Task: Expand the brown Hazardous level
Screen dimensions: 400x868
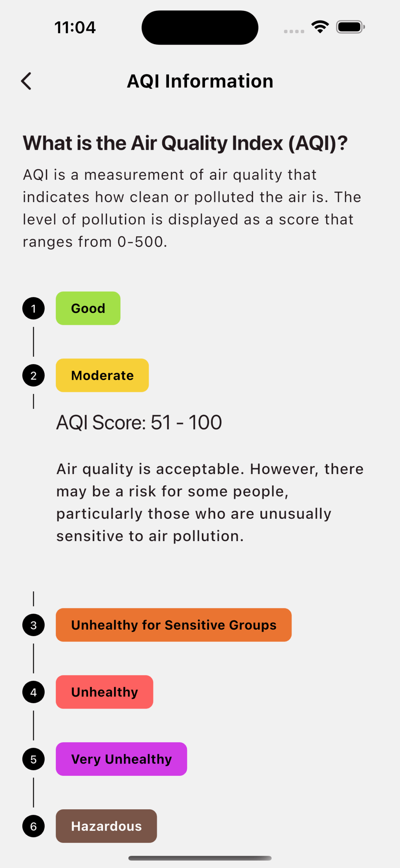Action: coord(106,826)
